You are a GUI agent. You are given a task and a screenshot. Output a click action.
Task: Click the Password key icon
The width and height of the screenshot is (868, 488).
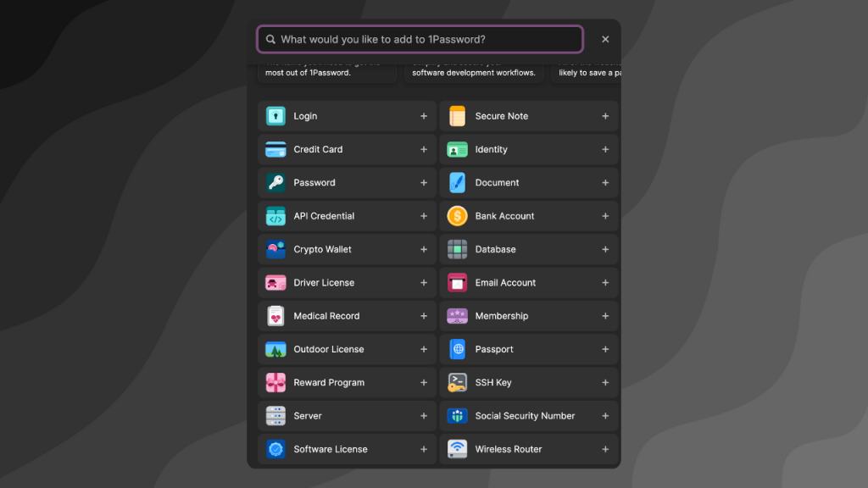click(x=275, y=183)
